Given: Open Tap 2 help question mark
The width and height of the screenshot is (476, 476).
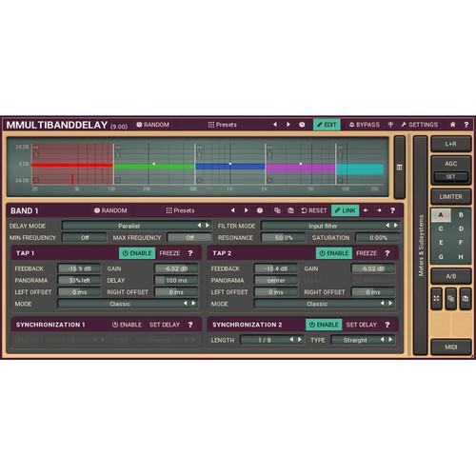Looking at the screenshot, I should [387, 253].
